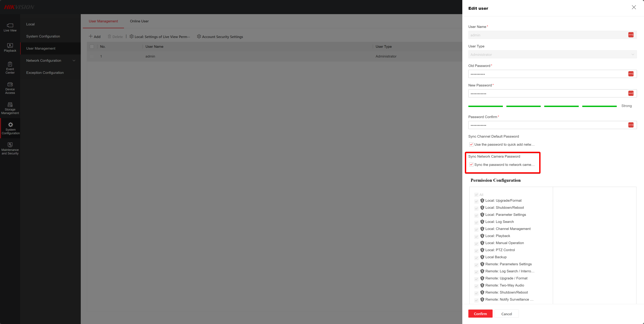Open Maintenance and Security
644x324 pixels.
click(x=10, y=148)
